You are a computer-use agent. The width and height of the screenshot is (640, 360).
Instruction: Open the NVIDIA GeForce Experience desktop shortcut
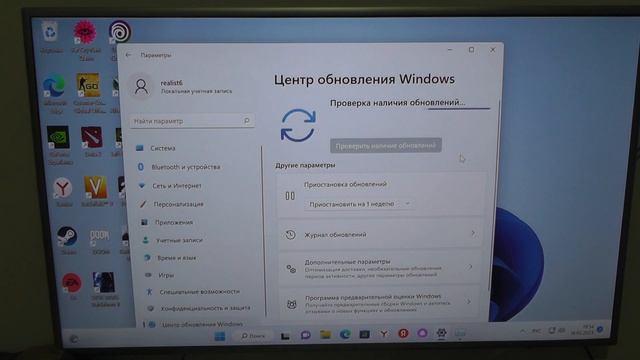pos(58,137)
